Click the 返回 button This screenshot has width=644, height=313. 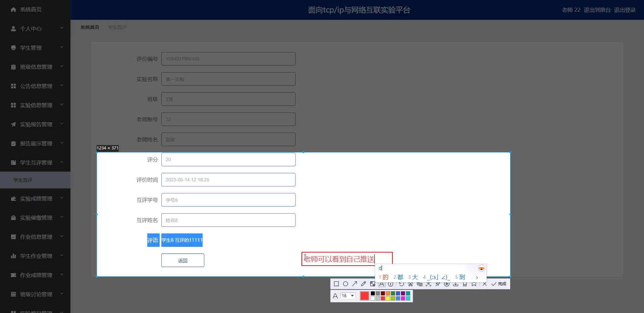pyautogui.click(x=183, y=260)
